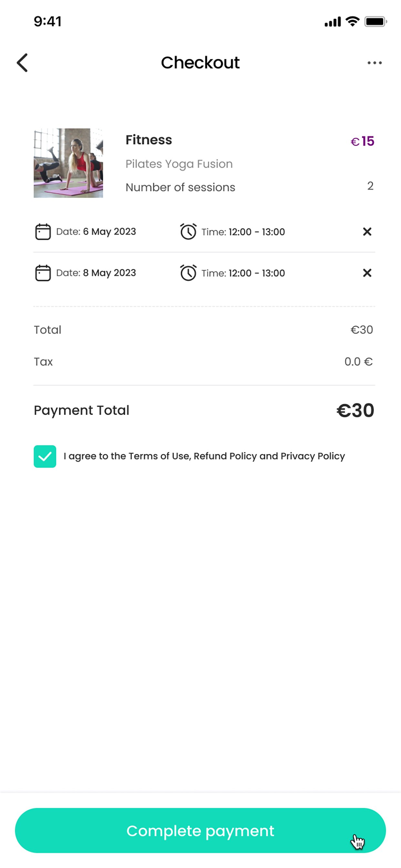Click alarm clock icon on 8 May row
This screenshot has height=868, width=401.
[188, 273]
